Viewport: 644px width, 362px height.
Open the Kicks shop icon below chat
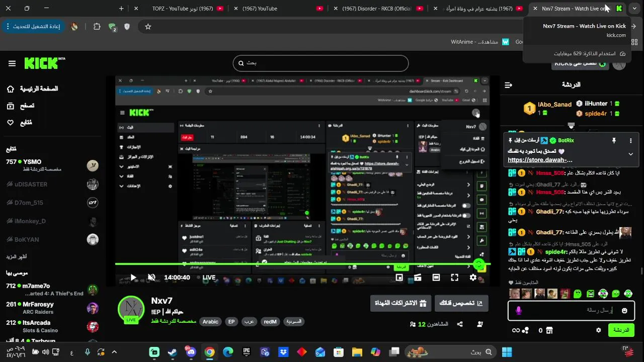[549, 330]
